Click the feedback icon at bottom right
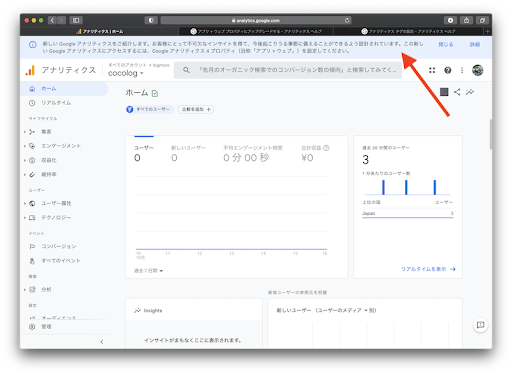The image size is (512, 375). [480, 325]
